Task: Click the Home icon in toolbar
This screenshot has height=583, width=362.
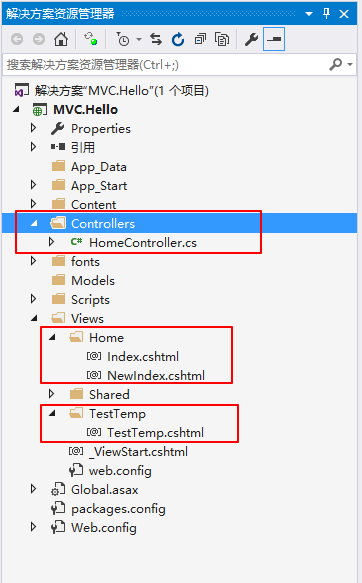Action: coord(61,39)
